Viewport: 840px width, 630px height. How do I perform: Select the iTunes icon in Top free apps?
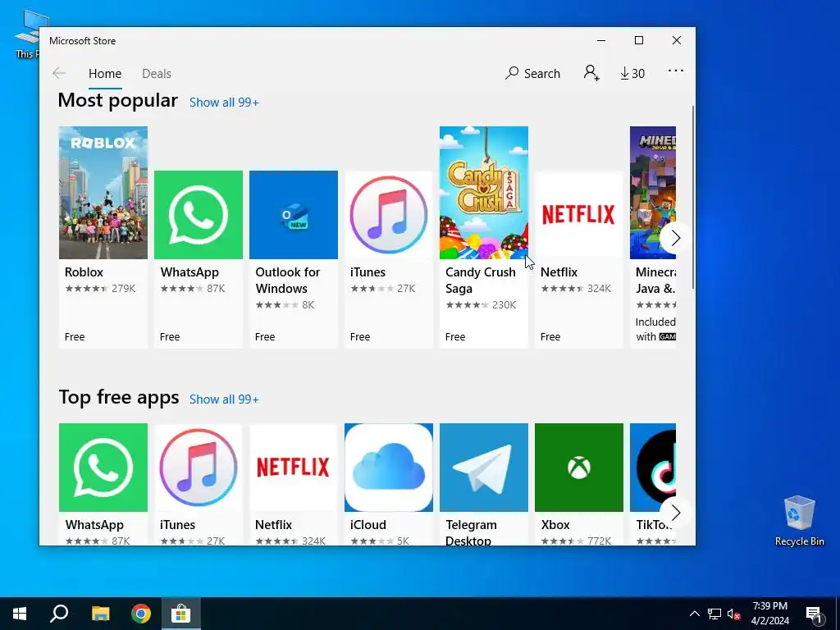[199, 468]
